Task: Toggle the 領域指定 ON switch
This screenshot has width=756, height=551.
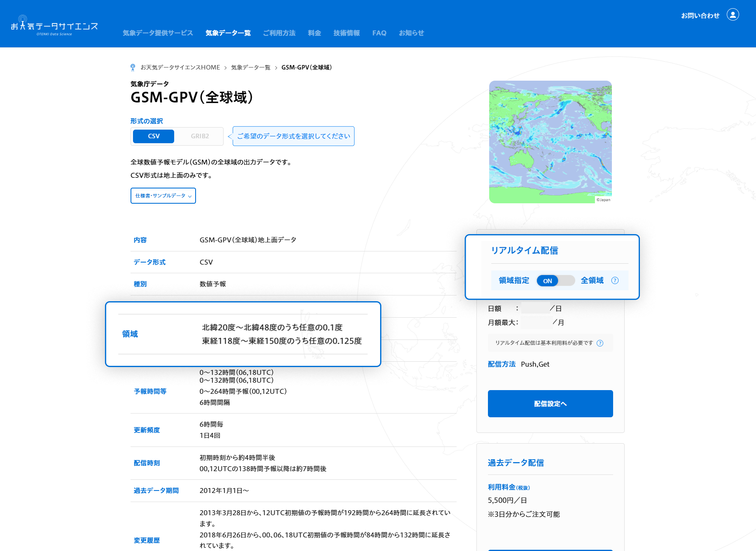Action: tap(555, 281)
